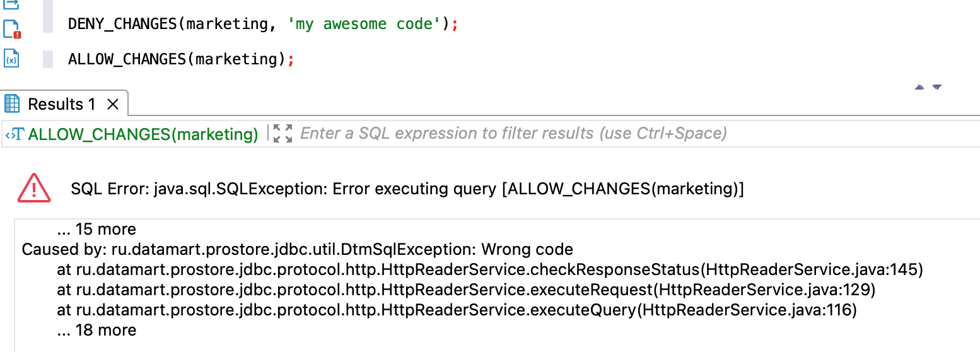Image resolution: width=980 pixels, height=352 pixels.
Task: Click the SQL text icon before ALLOW_CHANGES label
Action: pos(15,134)
